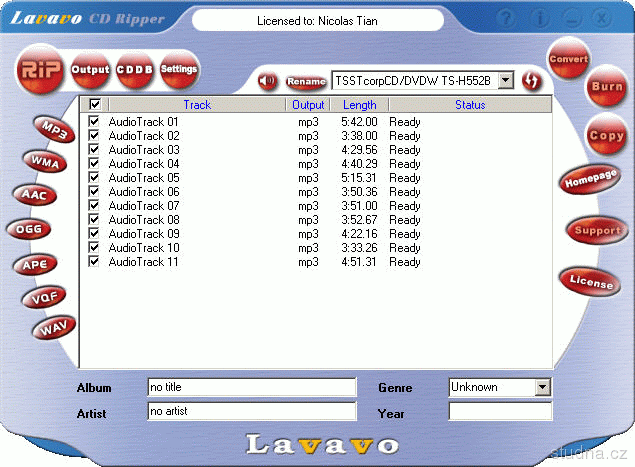This screenshot has width=635, height=467.
Task: Open the Settings round button
Action: (179, 69)
